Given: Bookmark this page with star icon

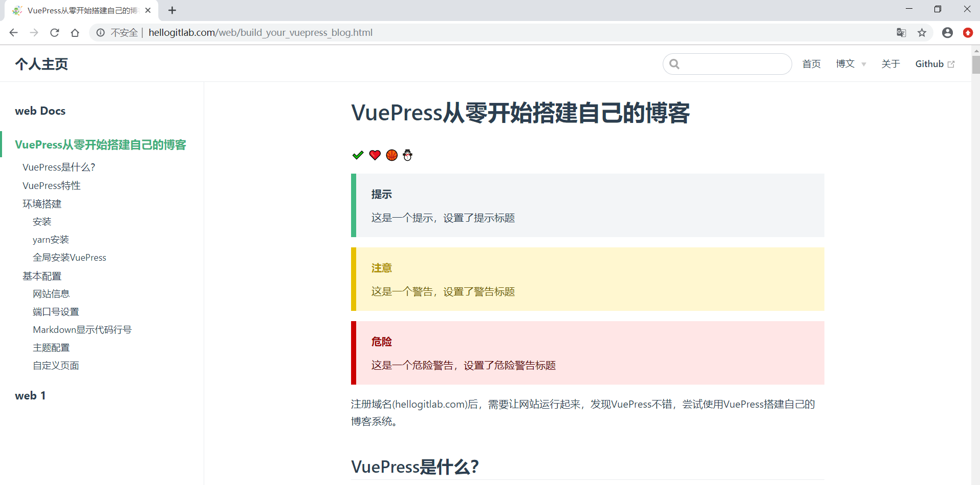Looking at the screenshot, I should [x=922, y=33].
